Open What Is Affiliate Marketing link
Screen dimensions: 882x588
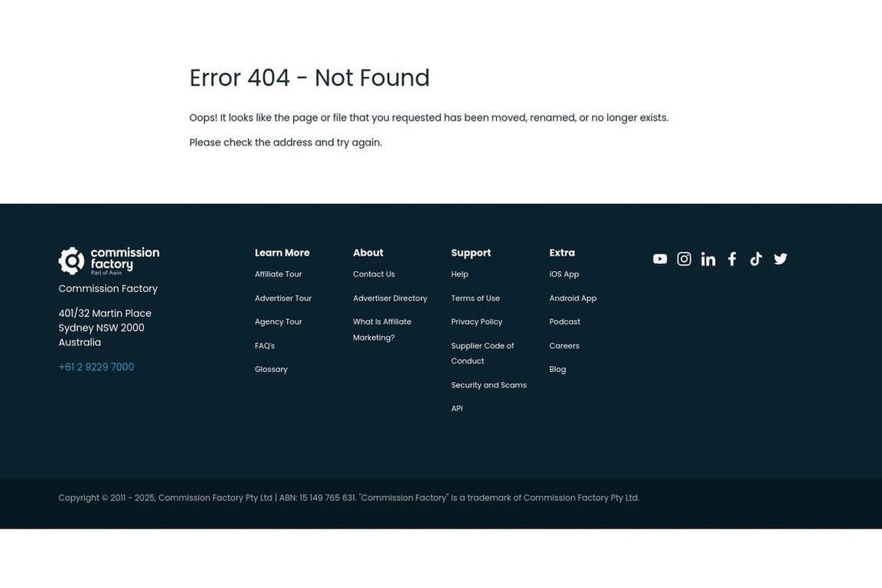(382, 329)
